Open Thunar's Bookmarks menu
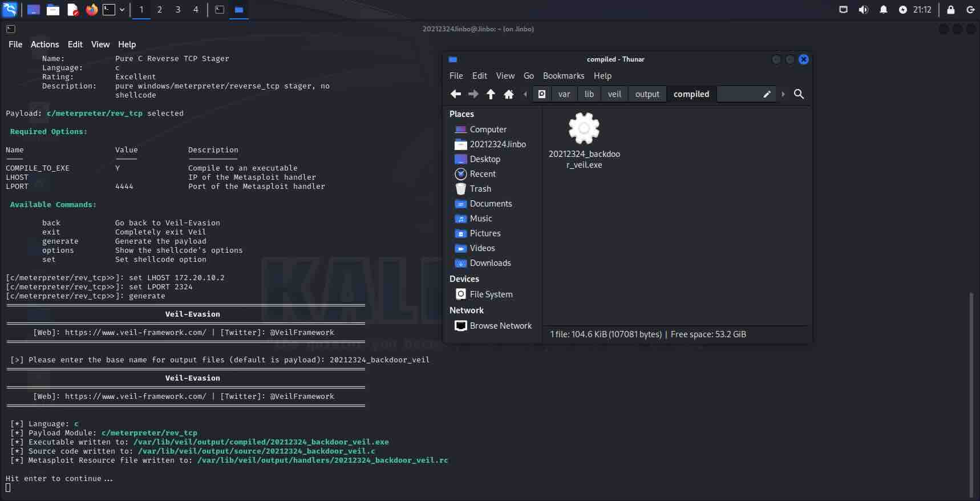This screenshot has height=501, width=980. coord(564,76)
